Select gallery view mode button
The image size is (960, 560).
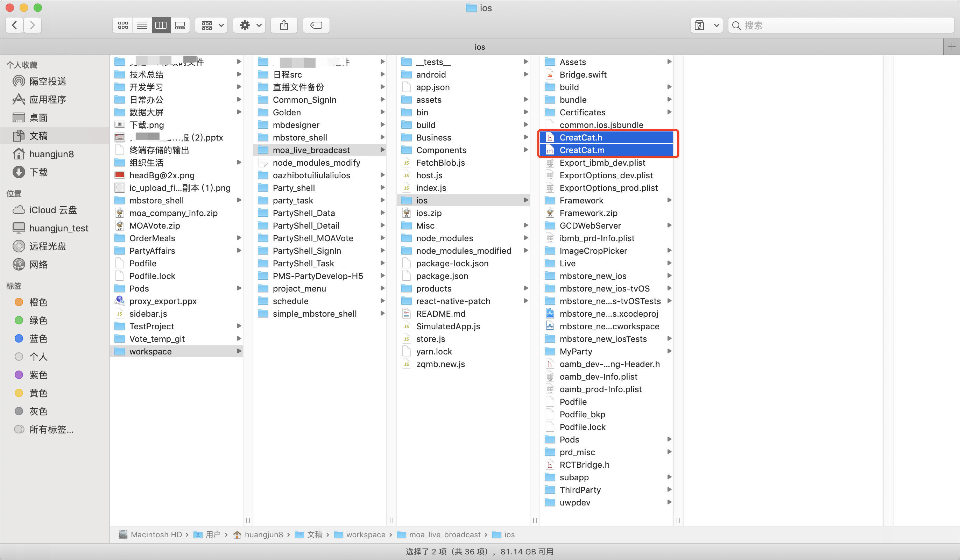[x=180, y=26]
